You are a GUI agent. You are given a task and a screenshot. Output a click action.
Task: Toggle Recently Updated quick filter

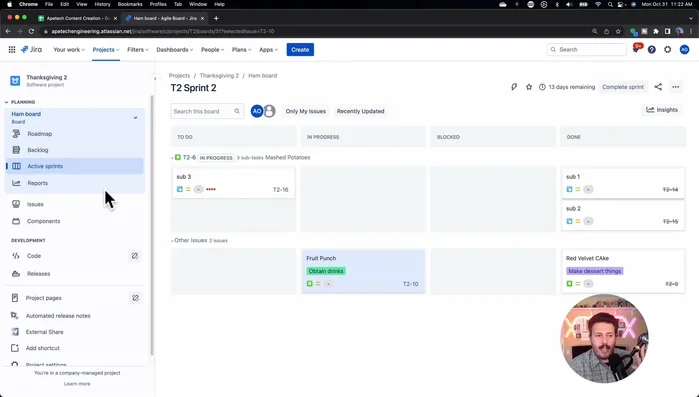pyautogui.click(x=360, y=111)
